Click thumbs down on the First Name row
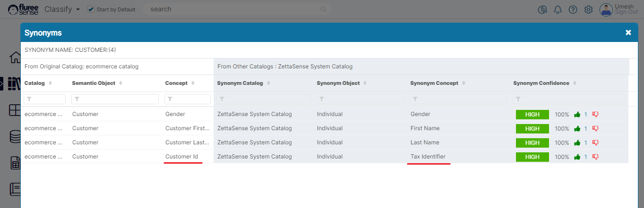644x208 pixels. coord(595,128)
